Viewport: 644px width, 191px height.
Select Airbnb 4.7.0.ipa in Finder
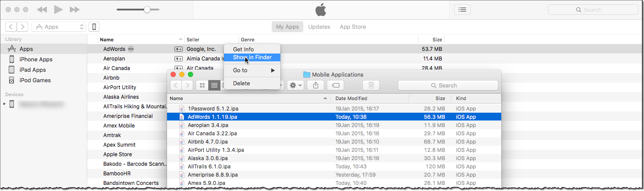pyautogui.click(x=334, y=142)
